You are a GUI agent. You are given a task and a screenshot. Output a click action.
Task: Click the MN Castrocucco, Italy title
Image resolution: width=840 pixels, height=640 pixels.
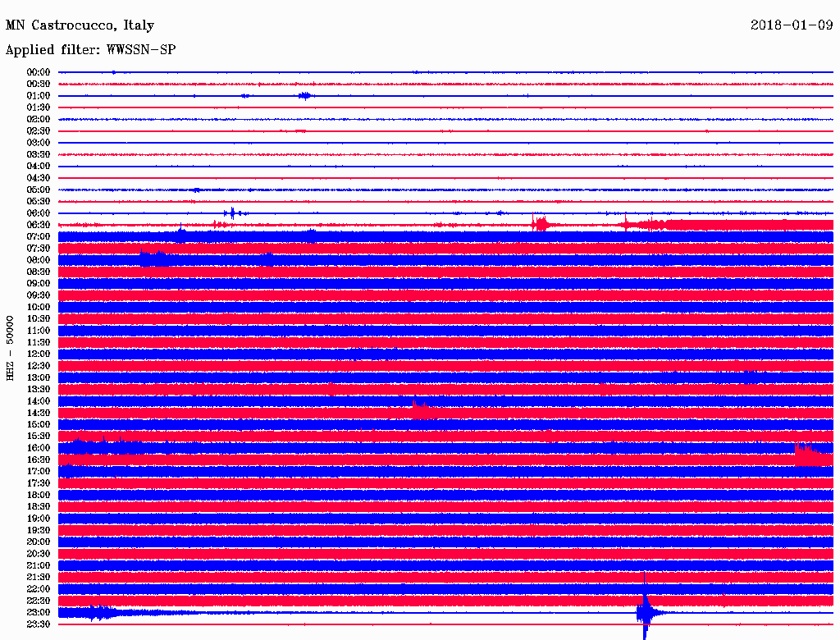(80, 25)
